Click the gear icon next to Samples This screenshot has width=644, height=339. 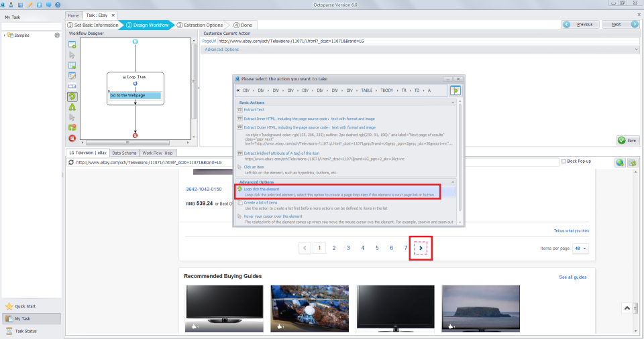point(57,35)
